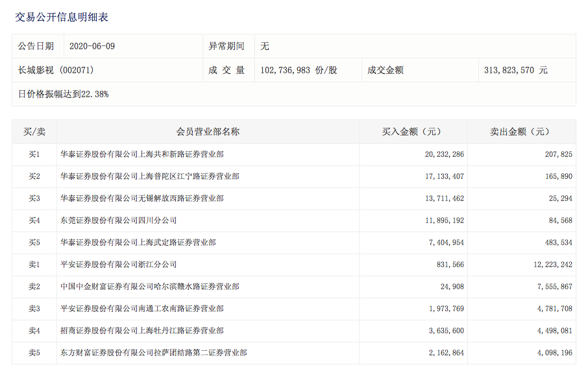Open 招商证券上海牡丹江路证券营业部 entry
The width and height of the screenshot is (588, 369).
tap(142, 331)
